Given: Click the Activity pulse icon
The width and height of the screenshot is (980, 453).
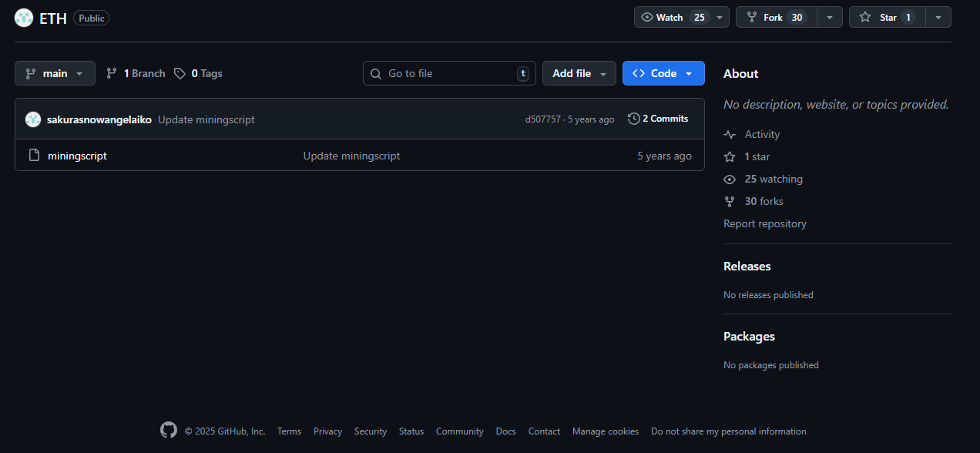Looking at the screenshot, I should point(730,135).
